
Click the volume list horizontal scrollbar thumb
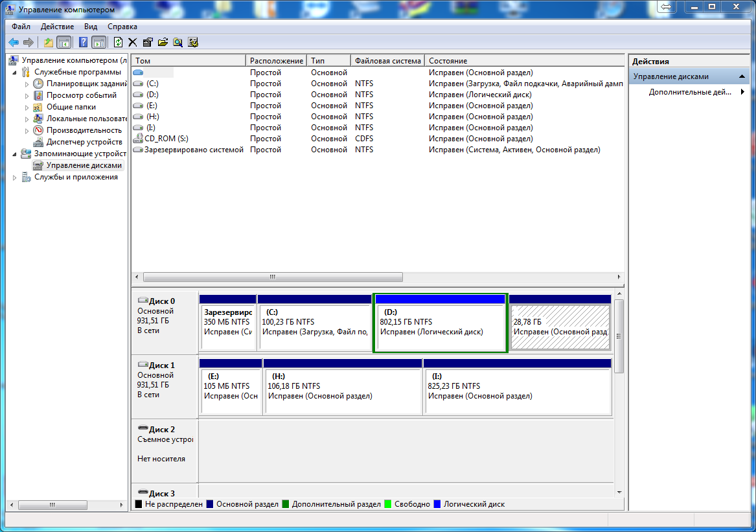click(x=272, y=277)
